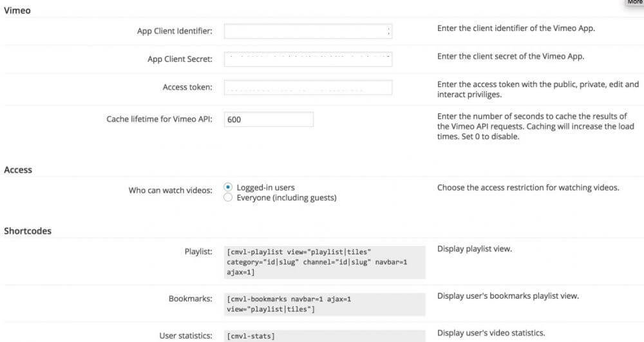
Task: Click the cmvl-stats shortcode box
Action: pos(325,336)
